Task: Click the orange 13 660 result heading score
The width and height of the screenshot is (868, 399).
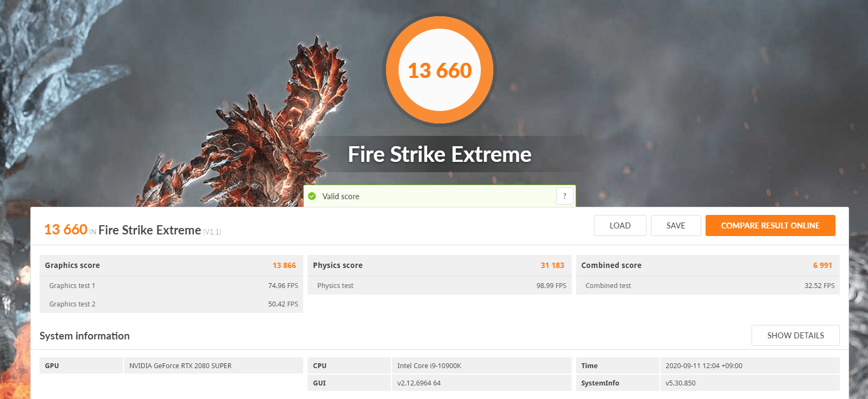Action: pos(66,230)
